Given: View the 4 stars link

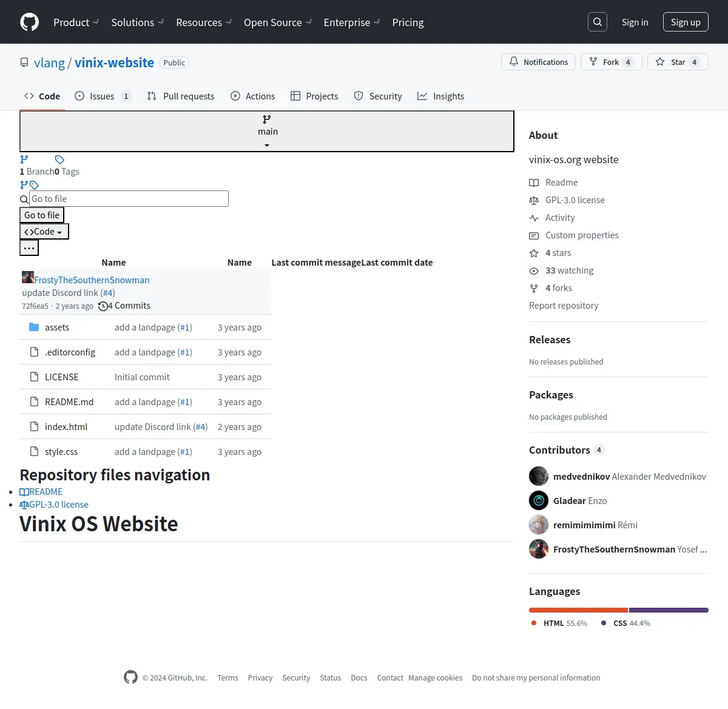Looking at the screenshot, I should [550, 253].
